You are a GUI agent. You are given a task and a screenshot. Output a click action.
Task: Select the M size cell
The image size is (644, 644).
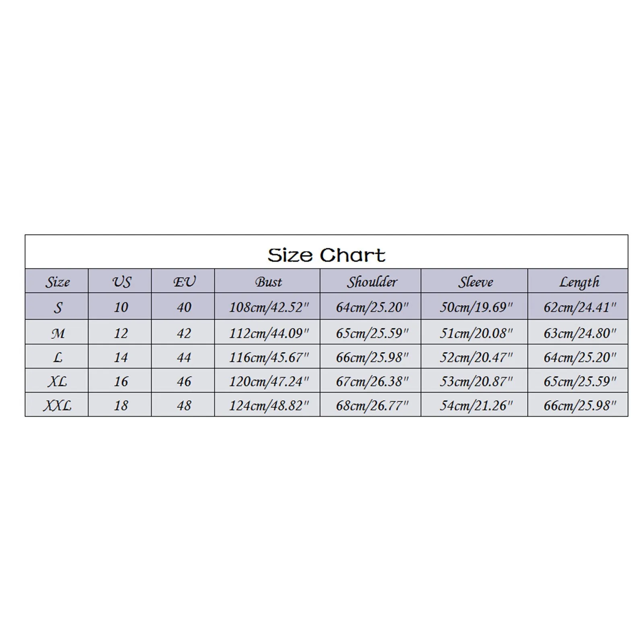57,333
